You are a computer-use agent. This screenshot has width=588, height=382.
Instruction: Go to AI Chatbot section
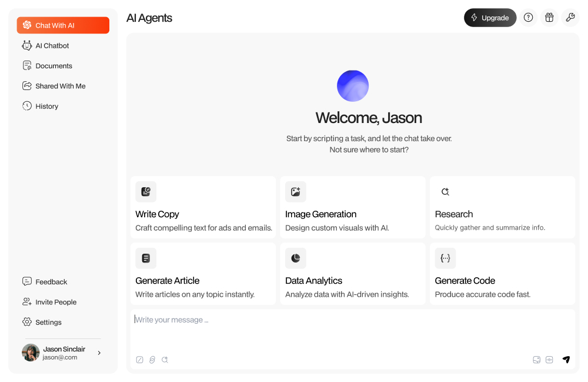[x=52, y=46]
